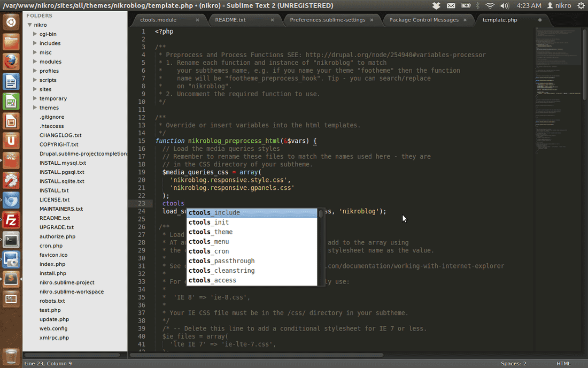Screen dimensions: 588x368
Task: Open the Wi-Fi network menu
Action: [490, 6]
